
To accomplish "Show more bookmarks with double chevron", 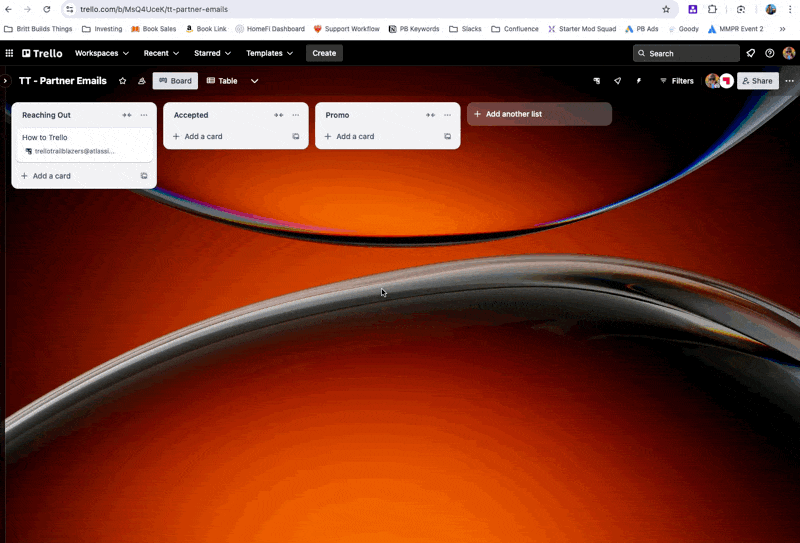I will coord(782,29).
